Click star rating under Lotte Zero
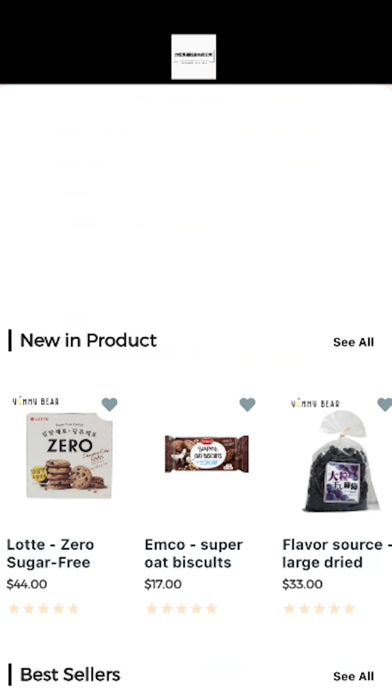 pyautogui.click(x=44, y=609)
